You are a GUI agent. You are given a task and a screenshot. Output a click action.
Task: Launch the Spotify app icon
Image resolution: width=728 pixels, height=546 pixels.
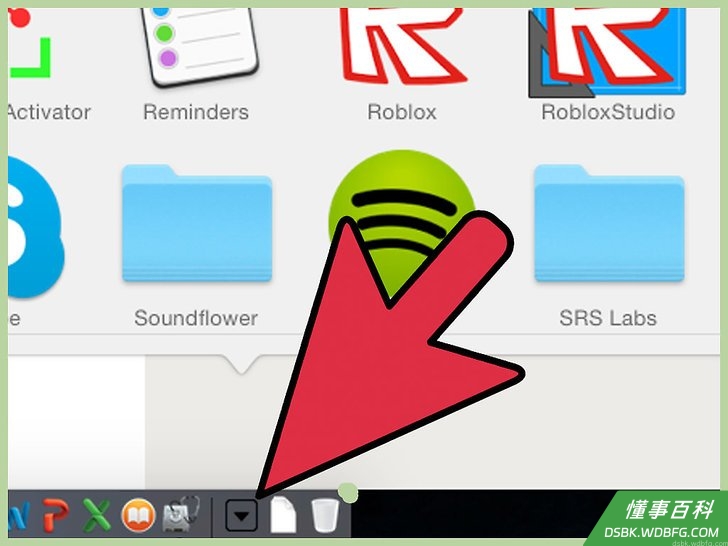pos(402,223)
